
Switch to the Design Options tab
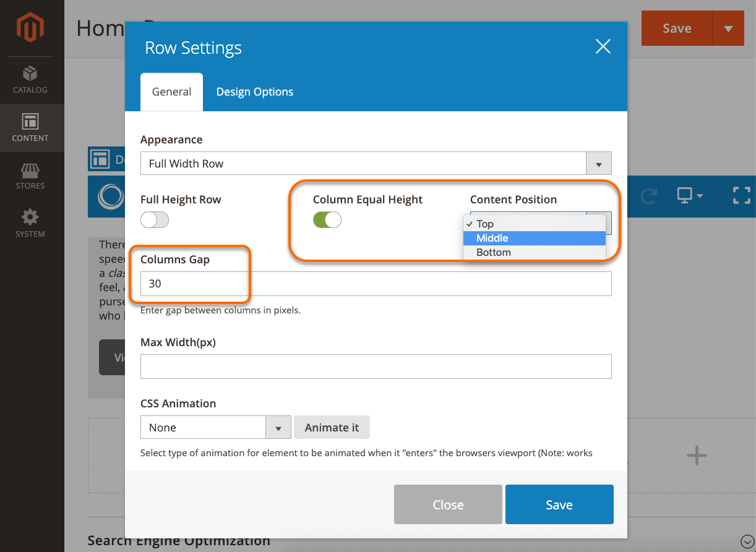254,91
